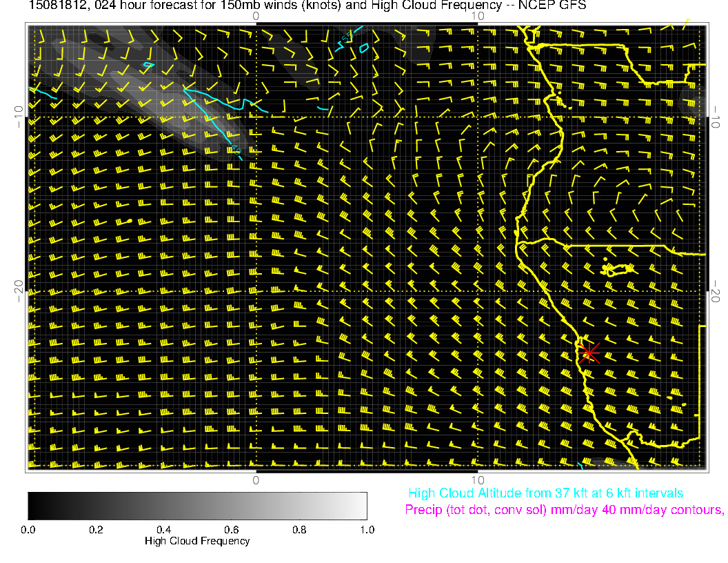Click the magenta 'Precip' legend text
Viewport: 728px width, 563px height.
[564, 511]
